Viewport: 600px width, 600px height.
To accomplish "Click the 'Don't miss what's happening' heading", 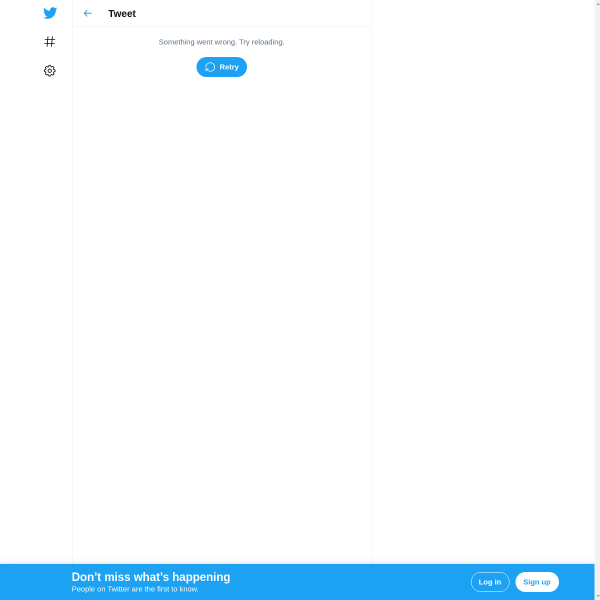I will (151, 577).
